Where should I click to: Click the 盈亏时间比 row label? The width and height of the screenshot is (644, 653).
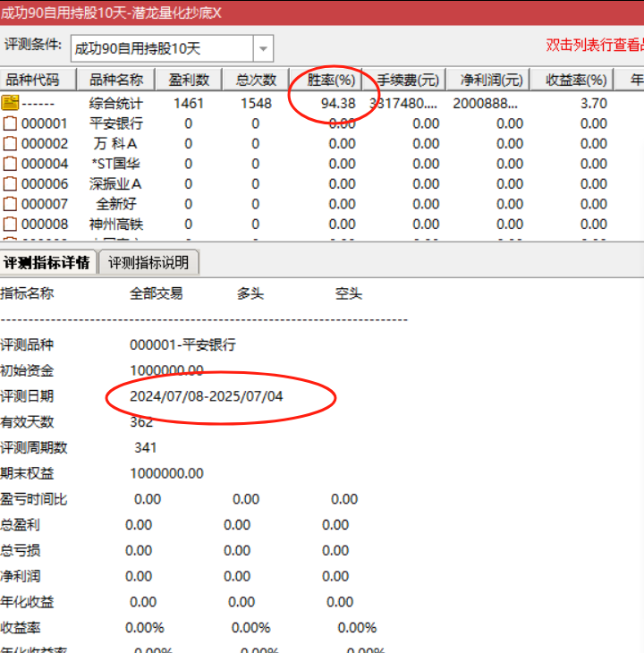[34, 499]
